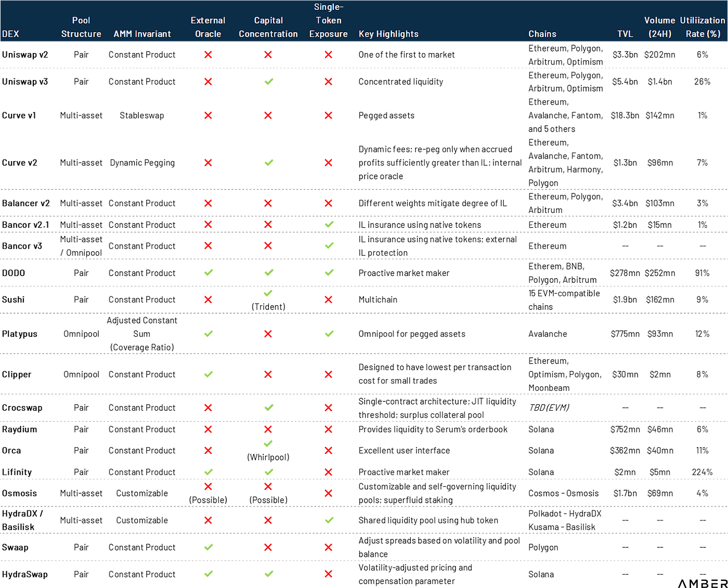Screen dimensions: 728x588
Task: Click the 'External Oracle' column header
Action: click(208, 27)
